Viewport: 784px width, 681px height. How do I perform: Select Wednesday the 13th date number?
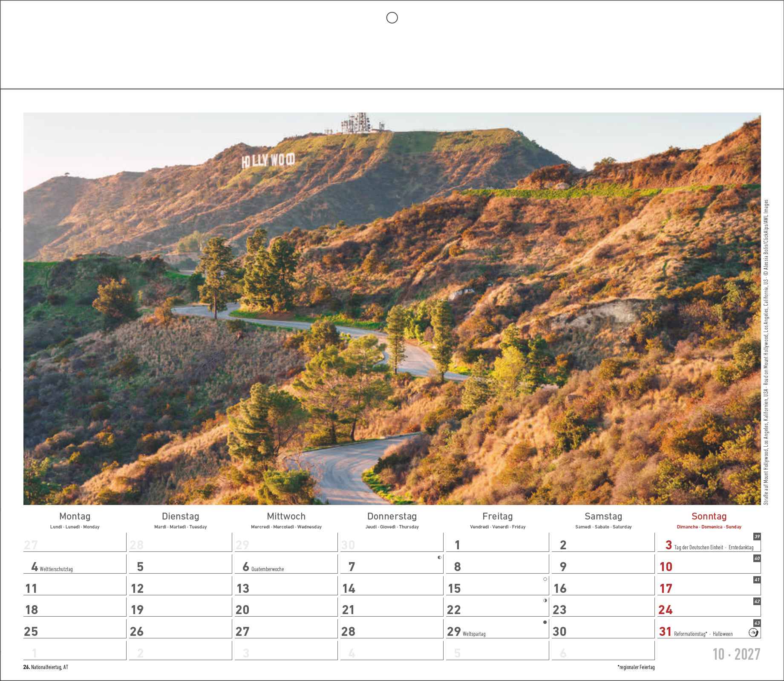(x=243, y=589)
